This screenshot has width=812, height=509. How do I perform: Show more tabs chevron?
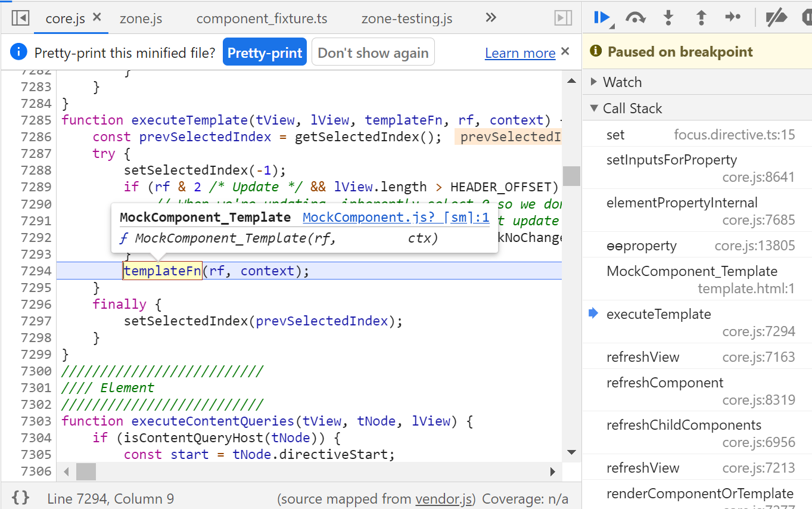(491, 18)
